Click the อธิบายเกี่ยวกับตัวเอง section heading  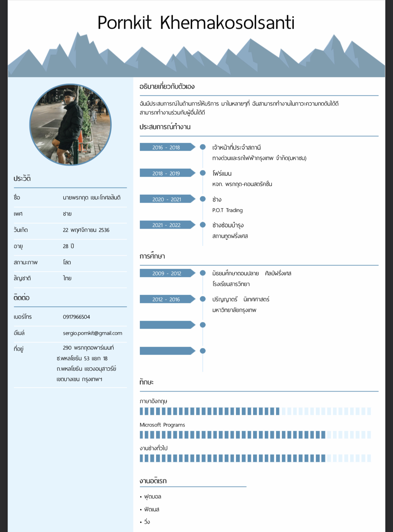(x=167, y=87)
